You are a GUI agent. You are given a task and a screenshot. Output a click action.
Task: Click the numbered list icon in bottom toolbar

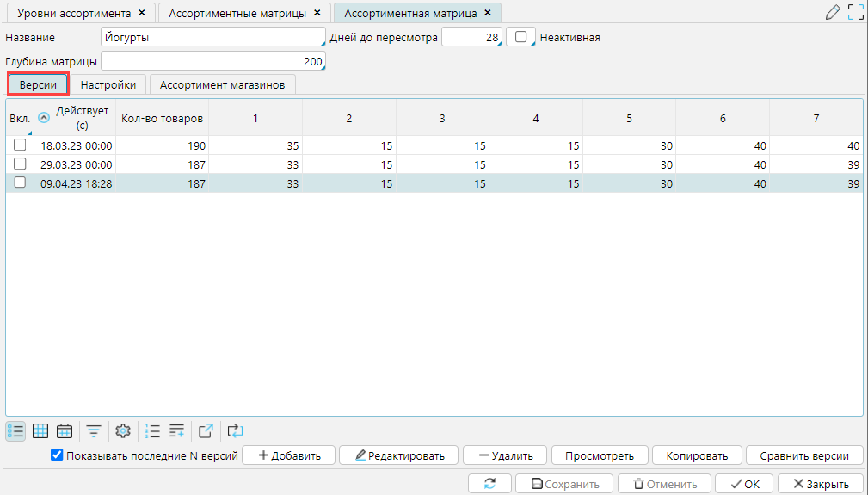153,431
